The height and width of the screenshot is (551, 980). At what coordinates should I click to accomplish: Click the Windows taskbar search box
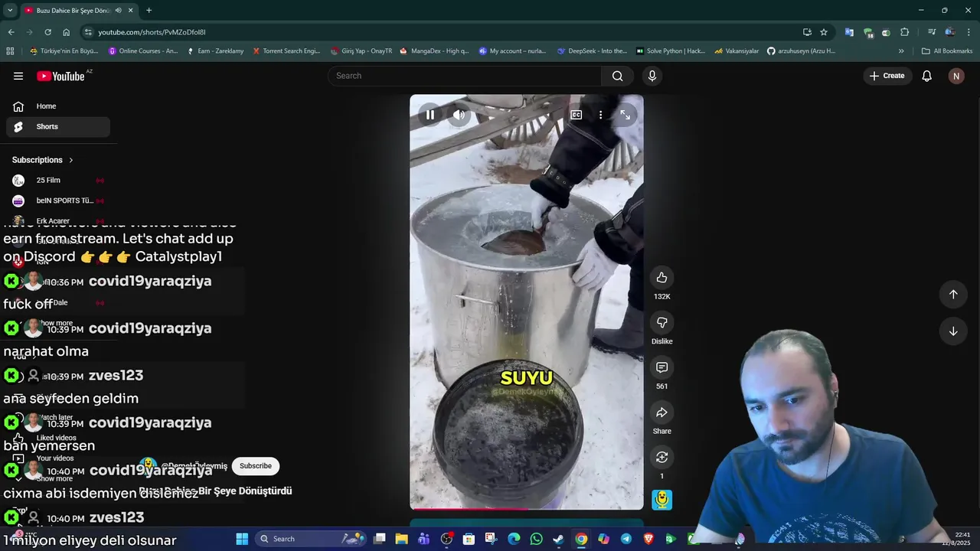click(310, 539)
